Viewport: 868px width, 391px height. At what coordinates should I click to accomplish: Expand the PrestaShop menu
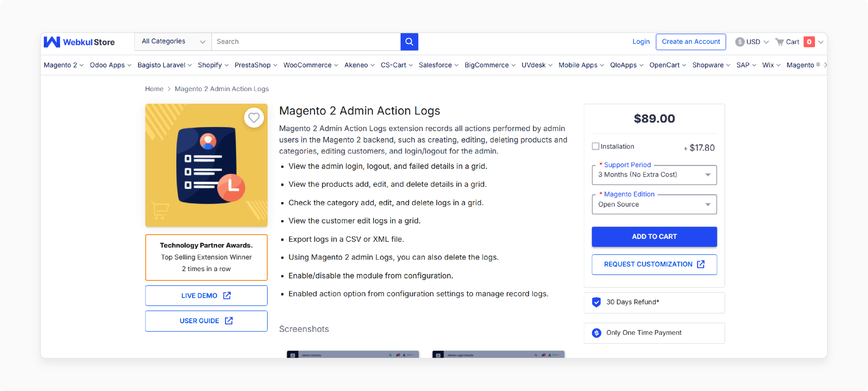pyautogui.click(x=256, y=65)
